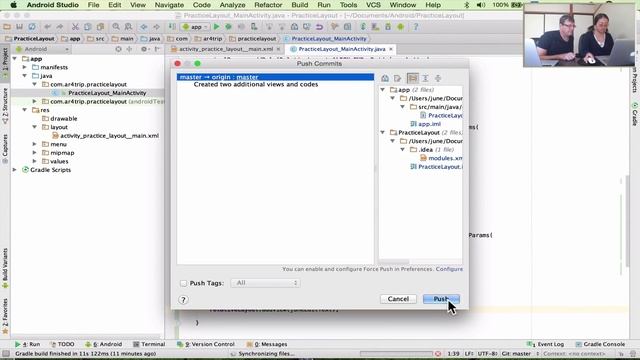640x360 pixels.
Task: Click the green Run app icon
Action: (x=216, y=27)
